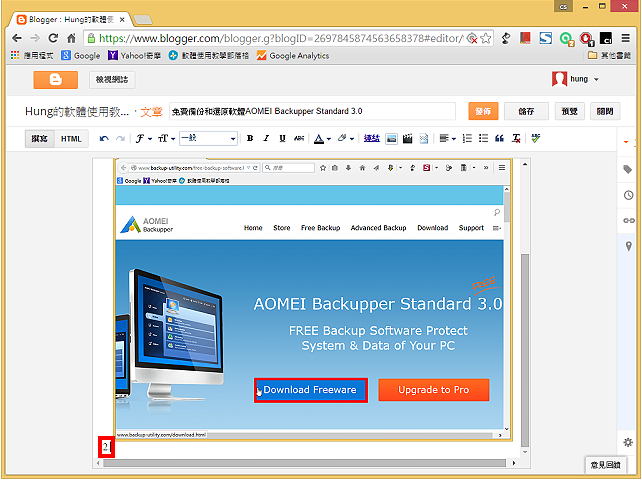The image size is (642, 482).
Task: Apply italic formatting
Action: [266, 138]
